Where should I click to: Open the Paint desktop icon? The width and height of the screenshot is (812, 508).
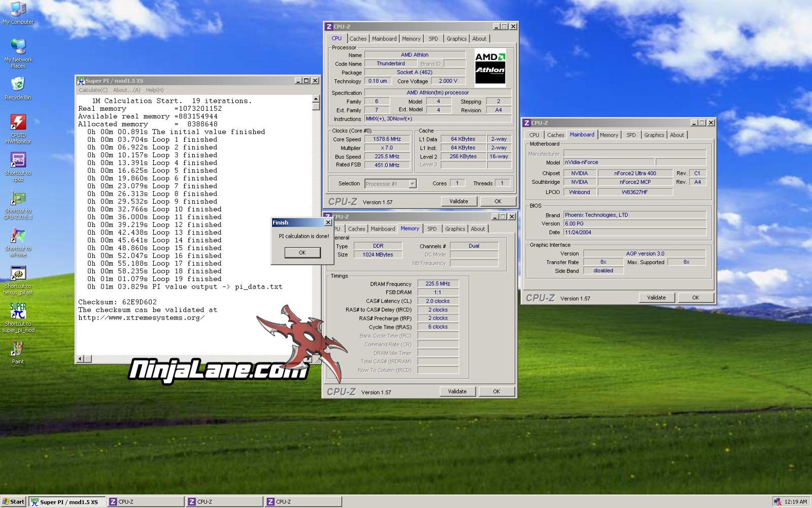pos(18,353)
